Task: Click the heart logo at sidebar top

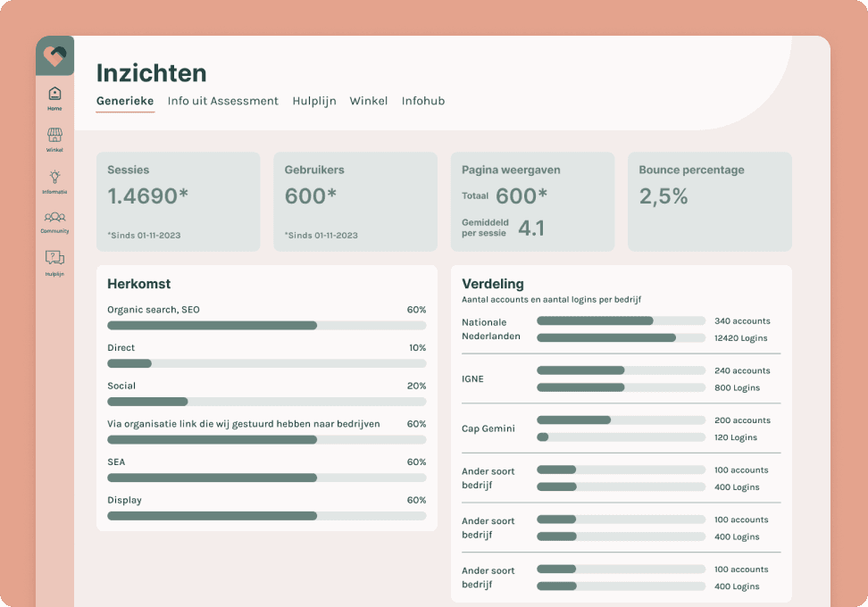Action: pyautogui.click(x=54, y=55)
